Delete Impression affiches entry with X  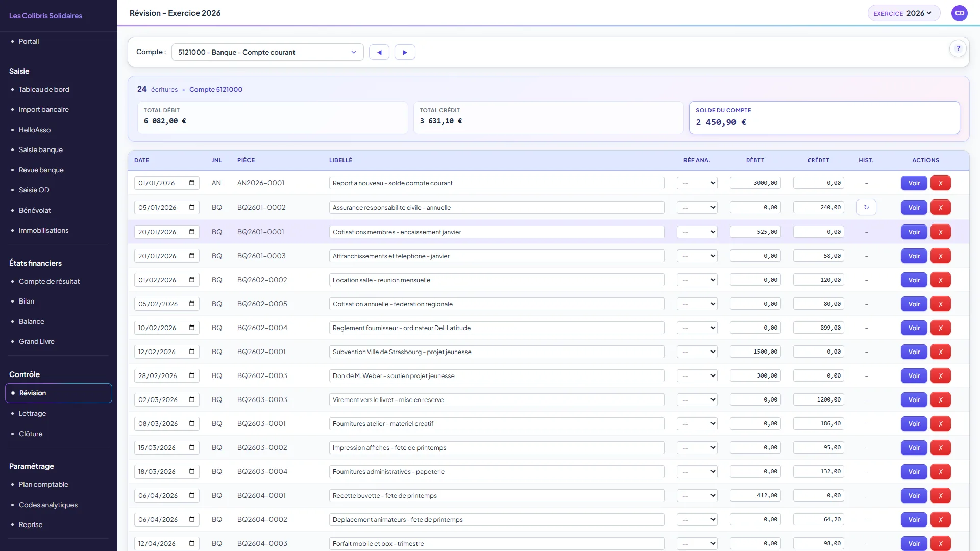[x=940, y=447]
